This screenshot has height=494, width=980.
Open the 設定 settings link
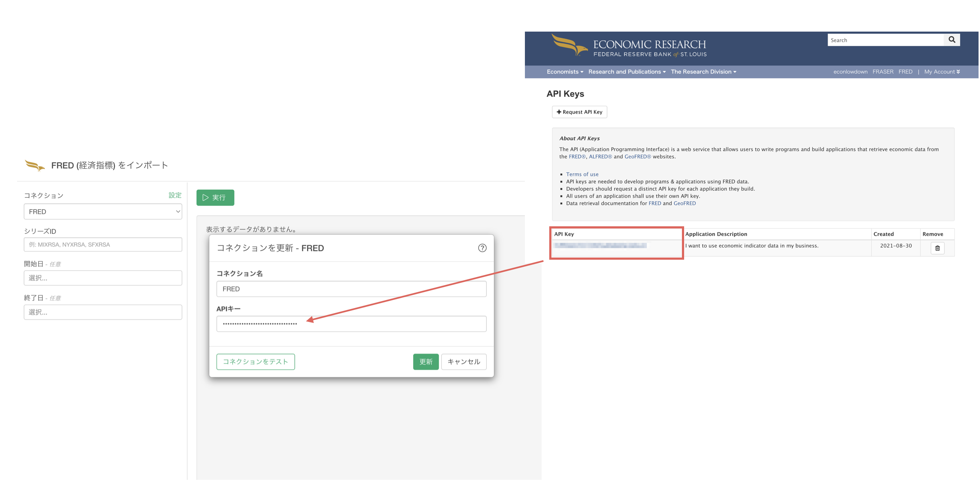[175, 195]
